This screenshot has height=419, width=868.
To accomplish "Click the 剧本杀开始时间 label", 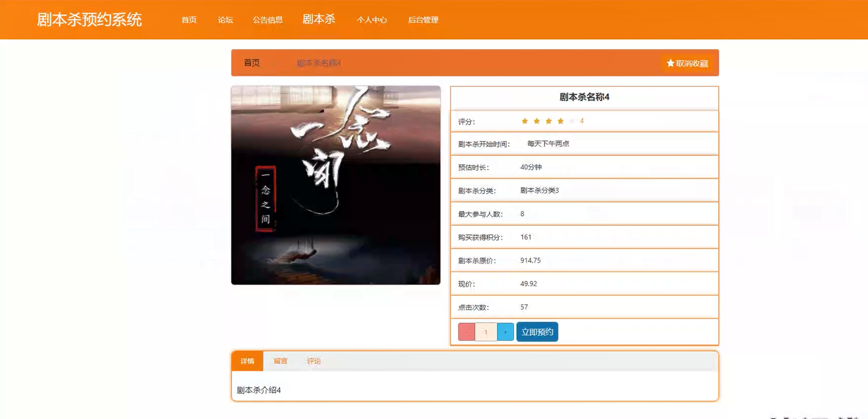I will [485, 145].
